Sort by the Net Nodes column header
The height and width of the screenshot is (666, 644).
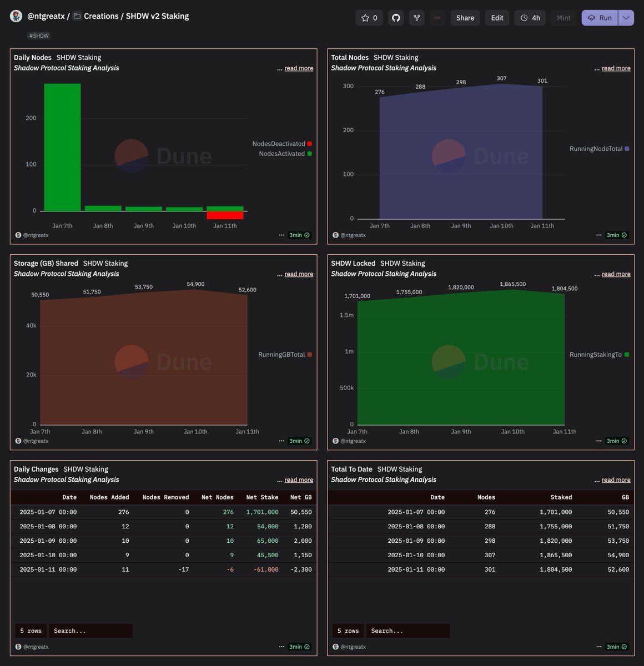[x=217, y=497]
